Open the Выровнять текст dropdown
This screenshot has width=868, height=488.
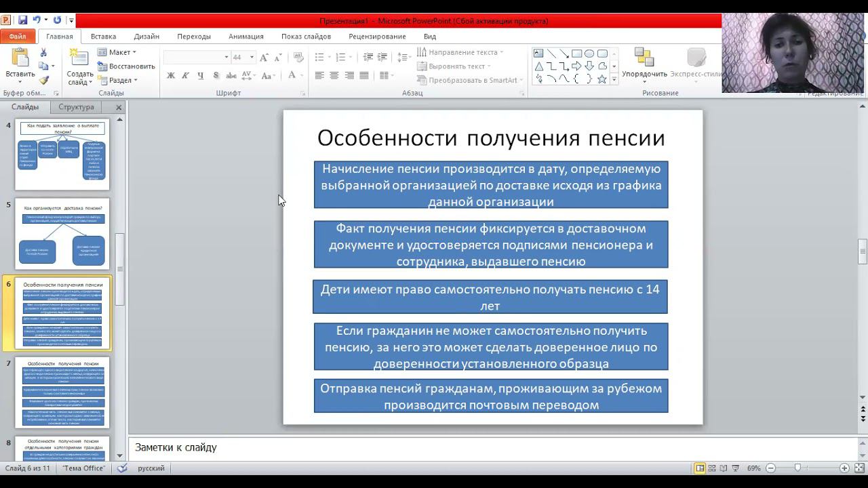point(454,66)
